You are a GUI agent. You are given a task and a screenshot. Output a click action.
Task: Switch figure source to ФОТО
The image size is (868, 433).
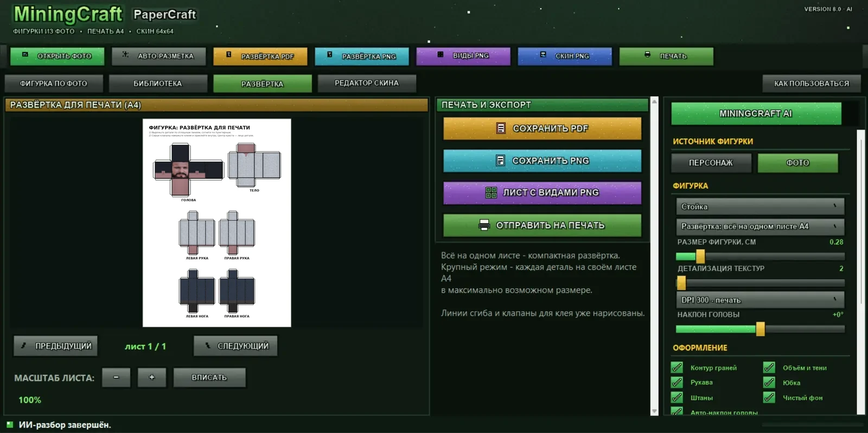[797, 163]
